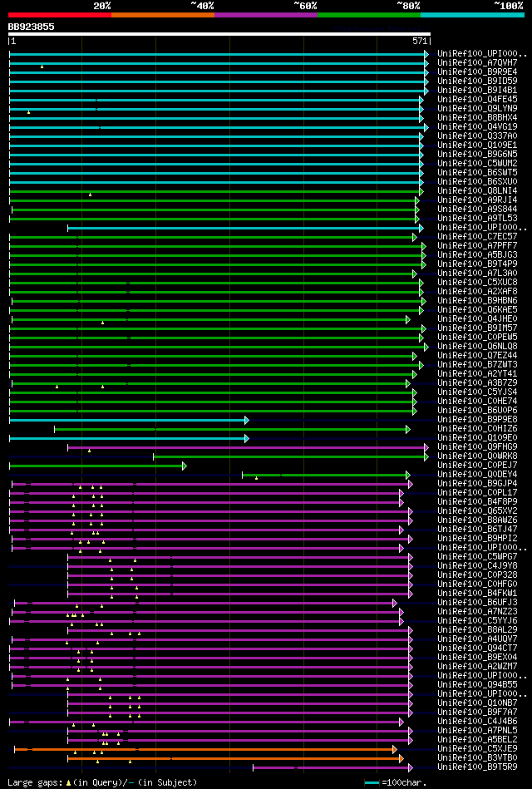Click the red 20% identity legend swatch
532x789 pixels.
(59, 15)
